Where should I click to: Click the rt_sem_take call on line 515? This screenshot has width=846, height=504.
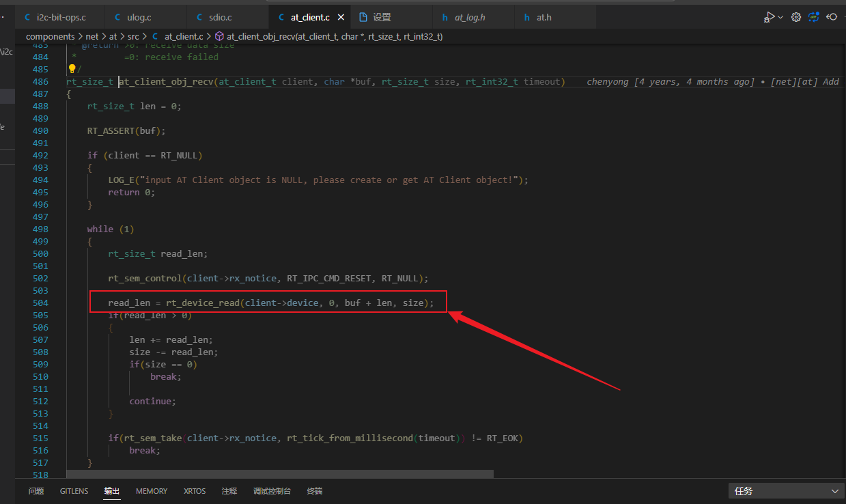[315, 438]
